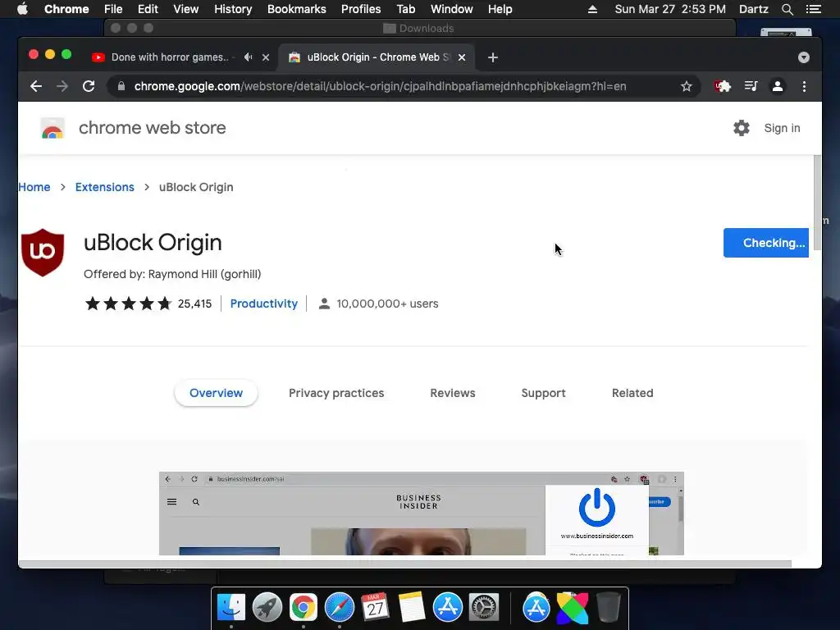
Task: Open the Edit menu
Action: tap(148, 9)
